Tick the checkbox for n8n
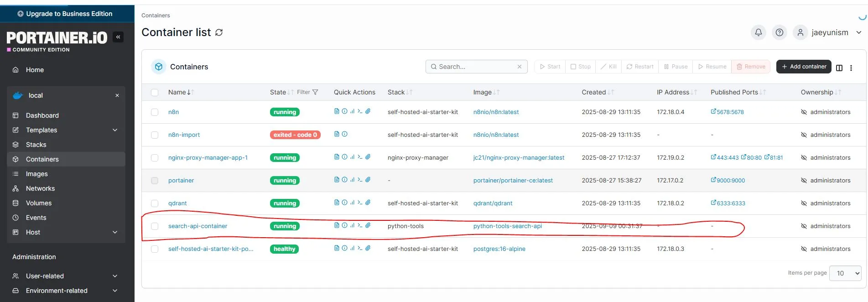This screenshot has width=868, height=302. point(155,112)
